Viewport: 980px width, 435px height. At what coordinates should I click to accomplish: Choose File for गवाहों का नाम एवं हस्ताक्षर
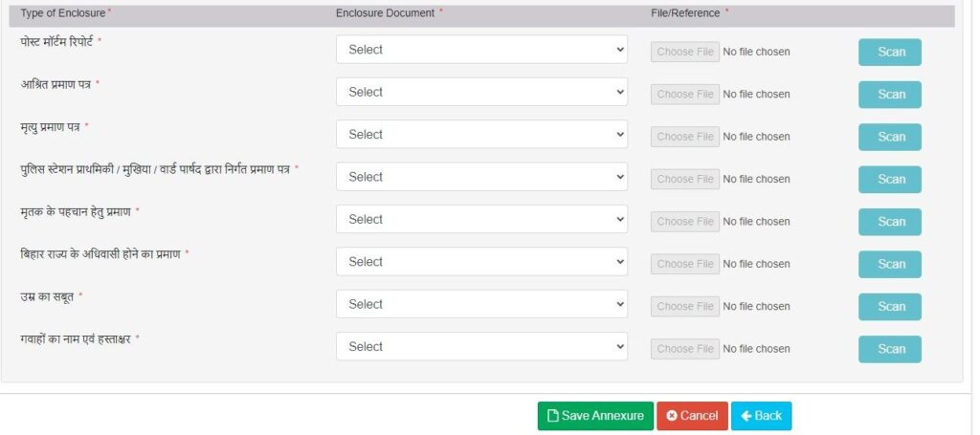(685, 349)
